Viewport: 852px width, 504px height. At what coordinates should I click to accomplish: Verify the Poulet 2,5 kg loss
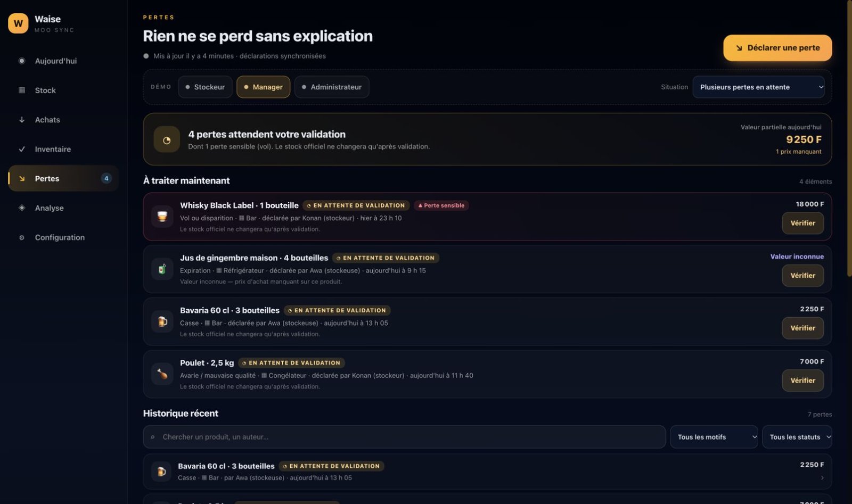point(802,381)
